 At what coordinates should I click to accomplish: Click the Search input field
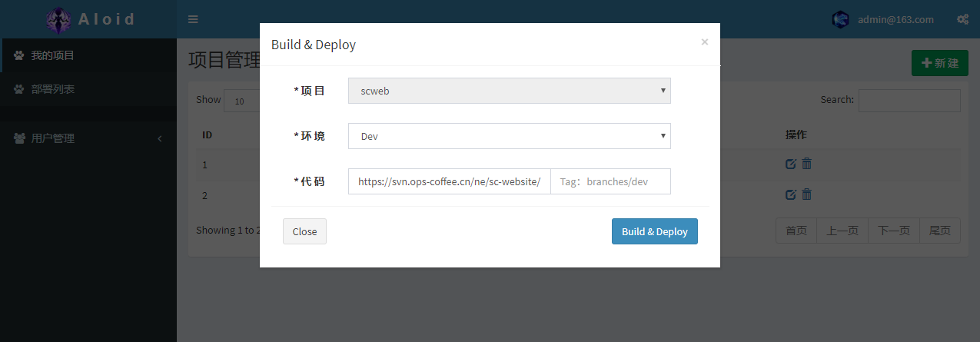[x=909, y=101]
